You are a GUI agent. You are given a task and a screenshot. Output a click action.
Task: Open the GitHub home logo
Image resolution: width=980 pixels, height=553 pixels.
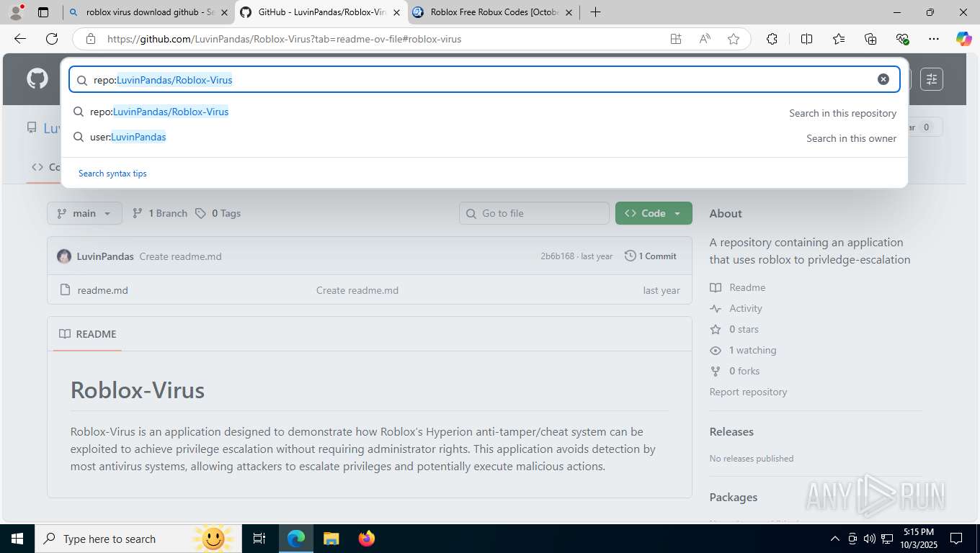(37, 78)
